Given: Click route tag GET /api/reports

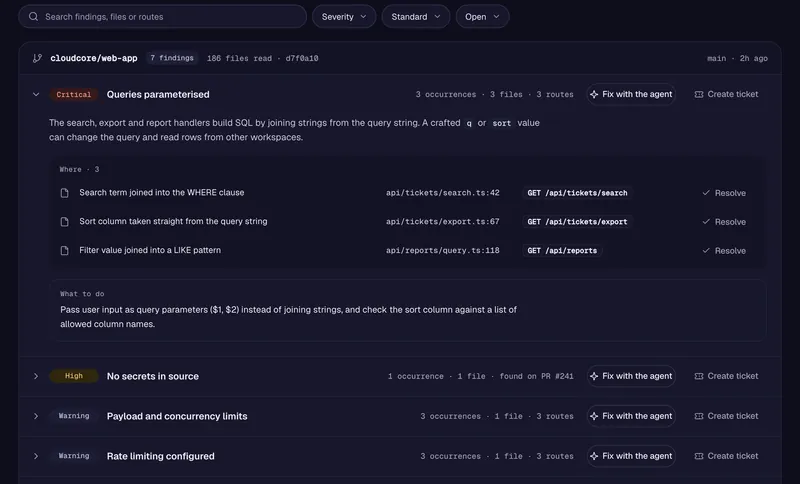Looking at the screenshot, I should tap(562, 250).
